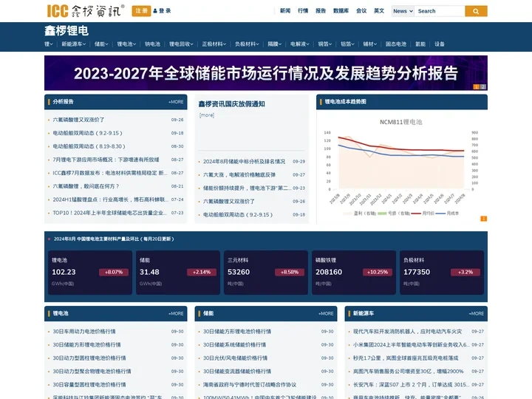The image size is (532, 399).
Task: Expand the 储能 navigation dropdown
Action: [x=101, y=44]
